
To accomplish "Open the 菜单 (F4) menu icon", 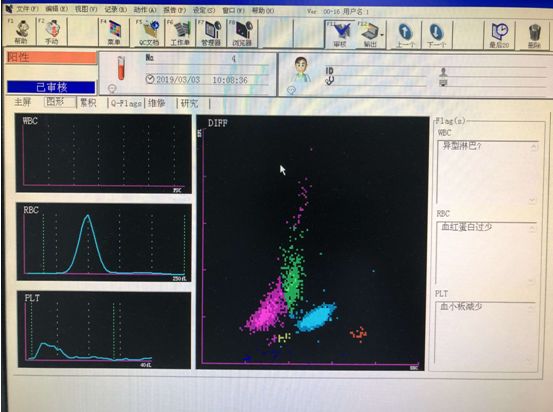I will (114, 33).
